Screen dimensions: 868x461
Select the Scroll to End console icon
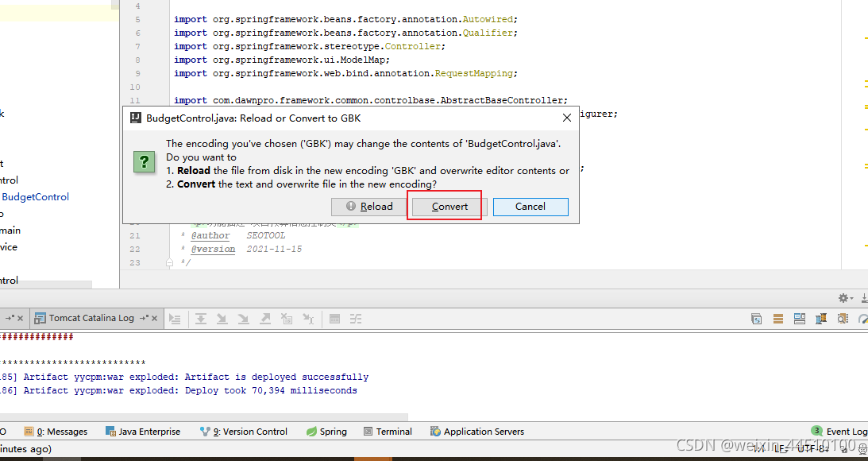click(x=200, y=318)
